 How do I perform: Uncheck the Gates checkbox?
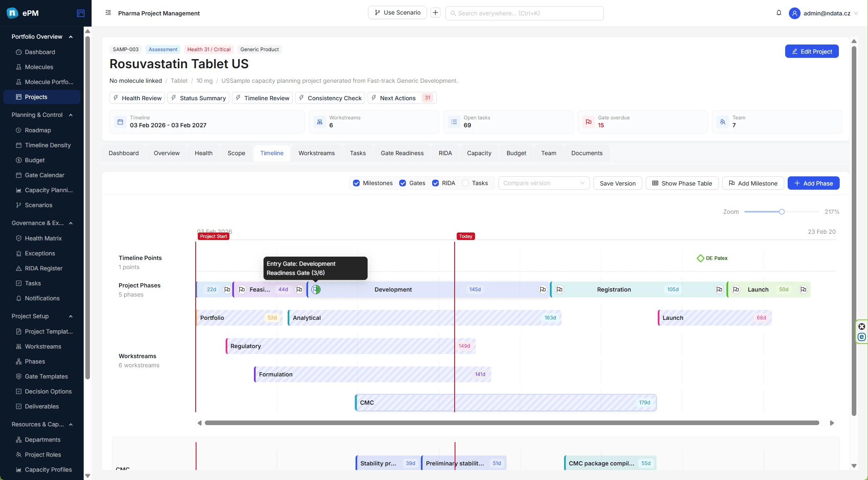403,183
